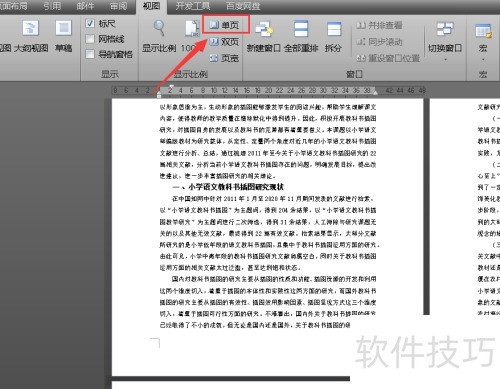Open the 页面布局 ribbon tab
The width and height of the screenshot is (500, 389).
coord(13,6)
